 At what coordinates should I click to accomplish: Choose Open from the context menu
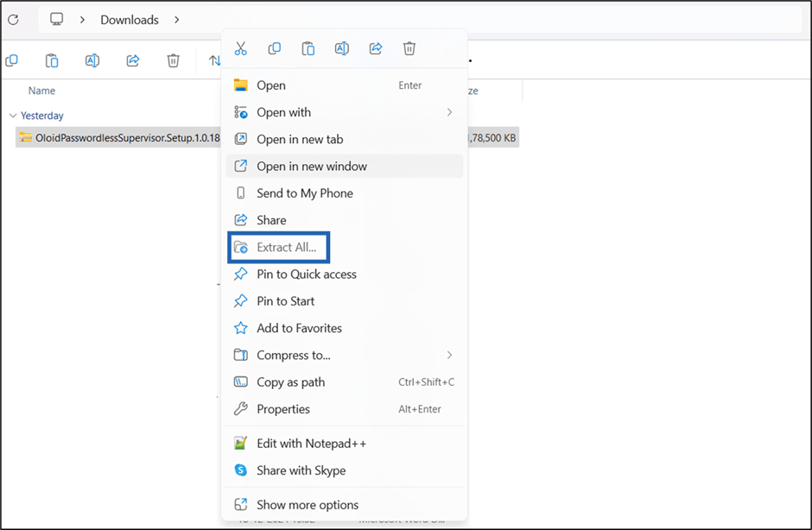345,85
